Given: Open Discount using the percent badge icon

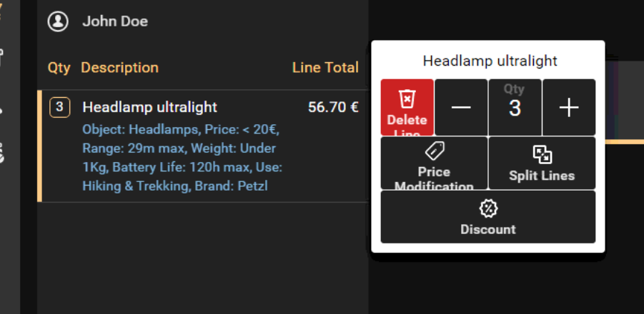Looking at the screenshot, I should tap(488, 208).
